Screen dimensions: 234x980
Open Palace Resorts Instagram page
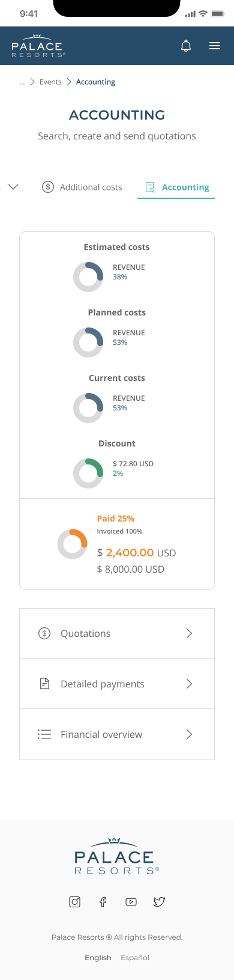click(75, 901)
